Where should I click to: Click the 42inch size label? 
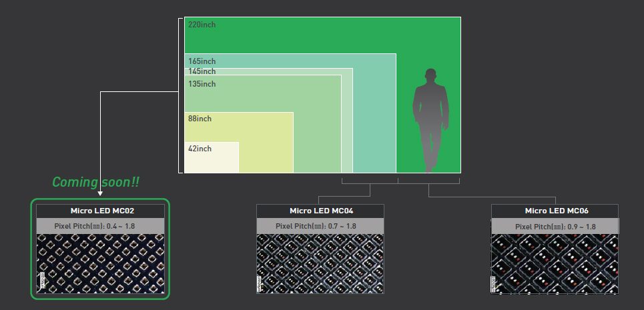[200, 149]
